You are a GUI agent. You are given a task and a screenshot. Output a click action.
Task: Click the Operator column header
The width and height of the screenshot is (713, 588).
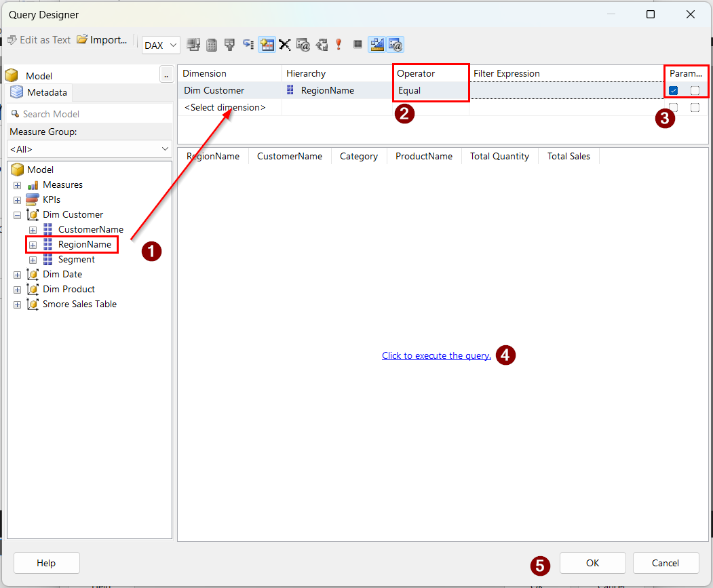point(431,74)
